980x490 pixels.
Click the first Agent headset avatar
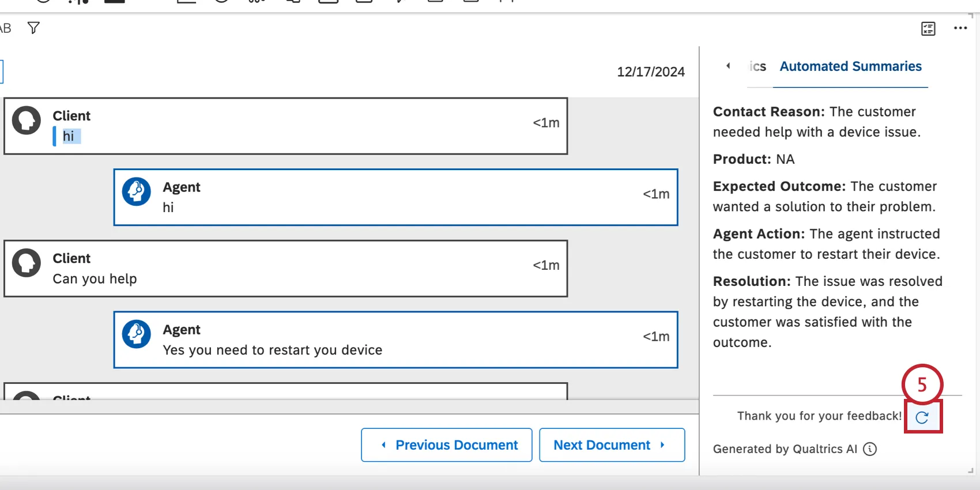point(137,191)
